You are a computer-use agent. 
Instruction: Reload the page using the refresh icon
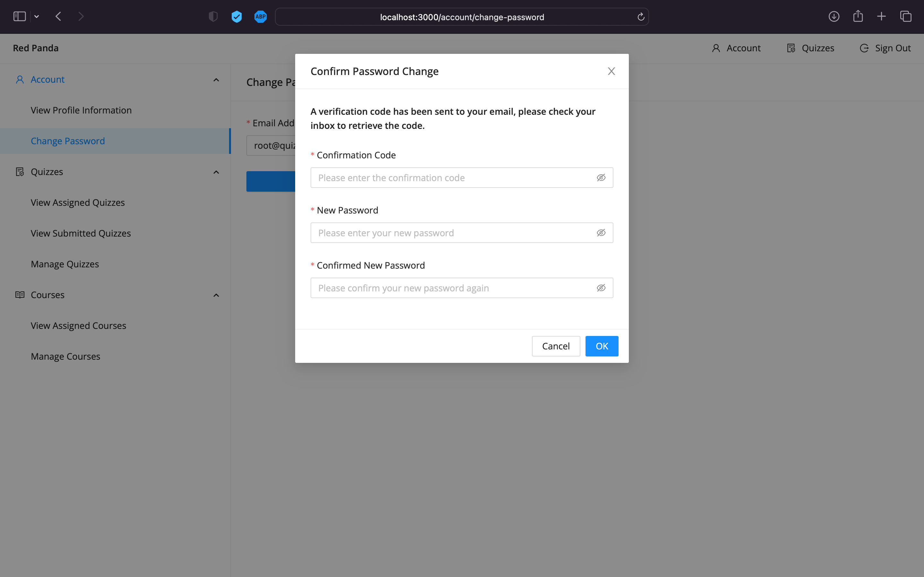[x=640, y=17]
